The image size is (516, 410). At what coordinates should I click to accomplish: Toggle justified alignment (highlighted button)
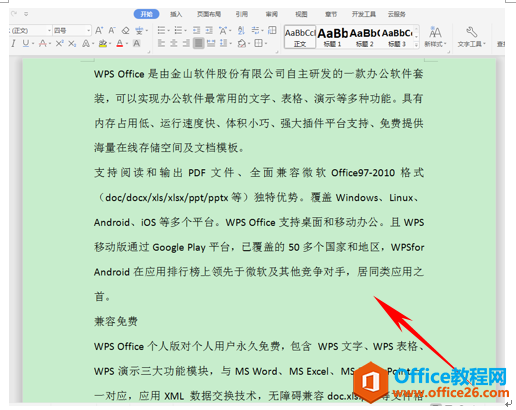198,43
